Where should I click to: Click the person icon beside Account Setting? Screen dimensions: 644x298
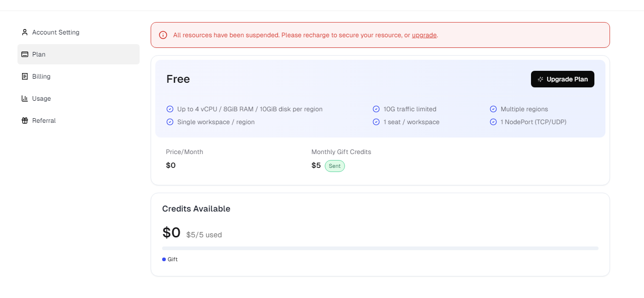pos(25,32)
